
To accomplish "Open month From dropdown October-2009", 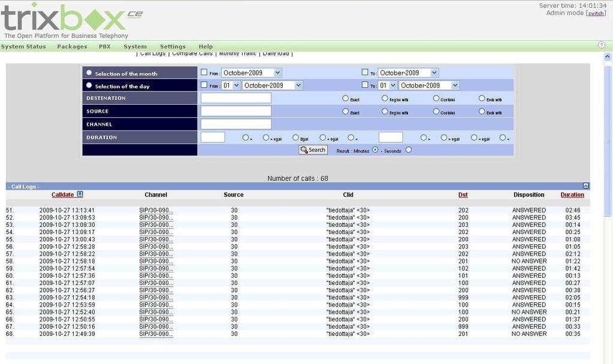I will pyautogui.click(x=252, y=72).
